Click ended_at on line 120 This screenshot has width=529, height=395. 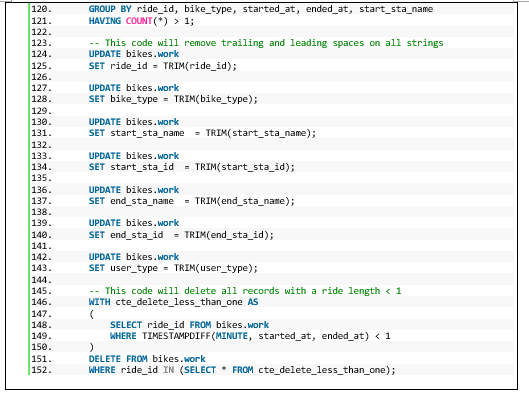pyautogui.click(x=327, y=9)
